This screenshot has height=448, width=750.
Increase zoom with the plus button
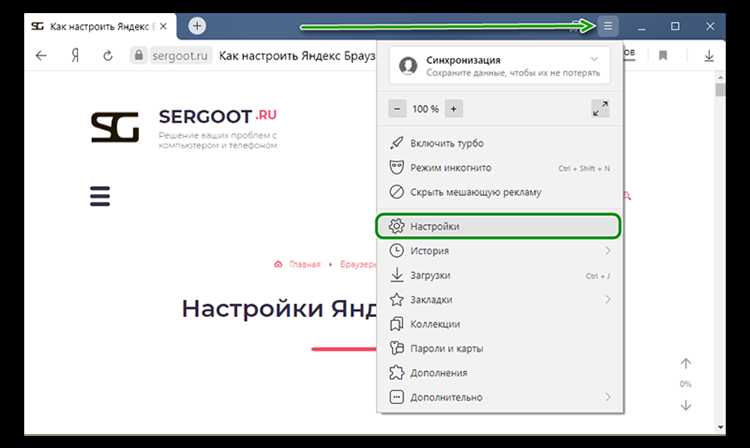click(x=453, y=109)
